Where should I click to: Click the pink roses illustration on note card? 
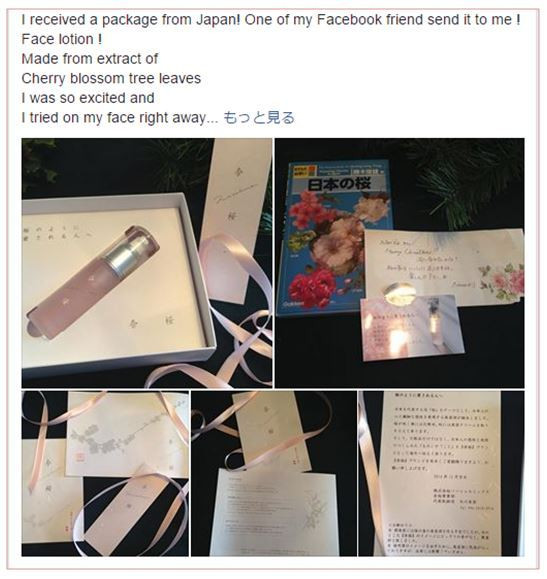pyautogui.click(x=502, y=282)
